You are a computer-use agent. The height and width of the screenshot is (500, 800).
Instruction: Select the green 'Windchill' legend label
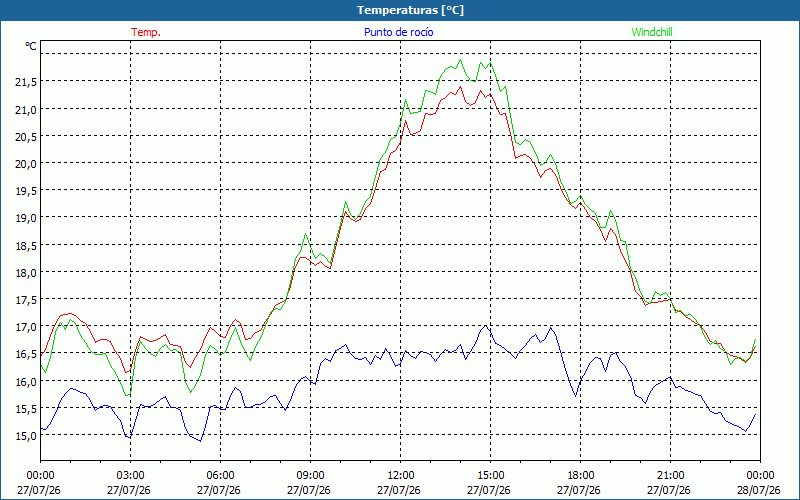[652, 32]
